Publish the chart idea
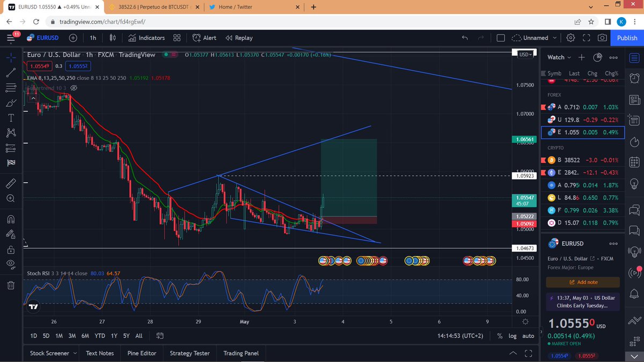The image size is (644, 362). point(627,38)
